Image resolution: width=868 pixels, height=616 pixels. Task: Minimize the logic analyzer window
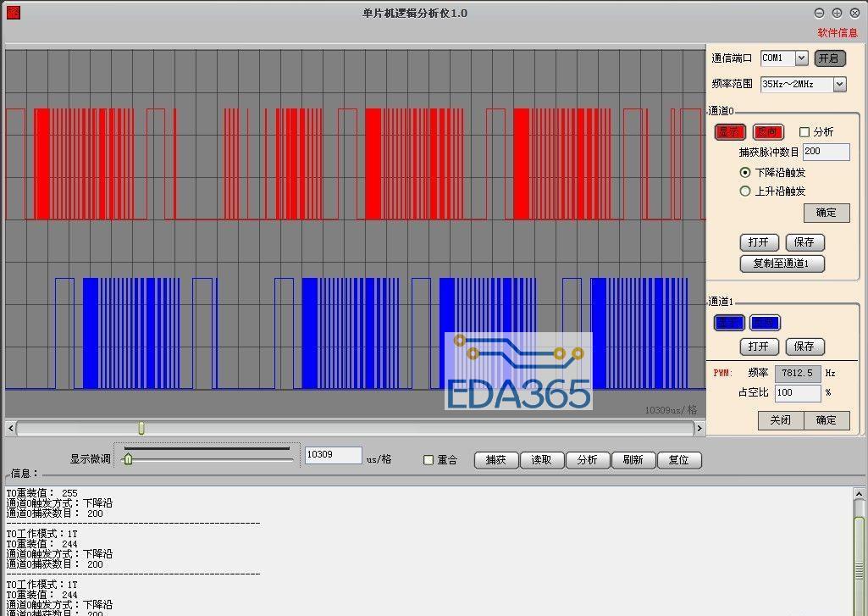(x=819, y=13)
